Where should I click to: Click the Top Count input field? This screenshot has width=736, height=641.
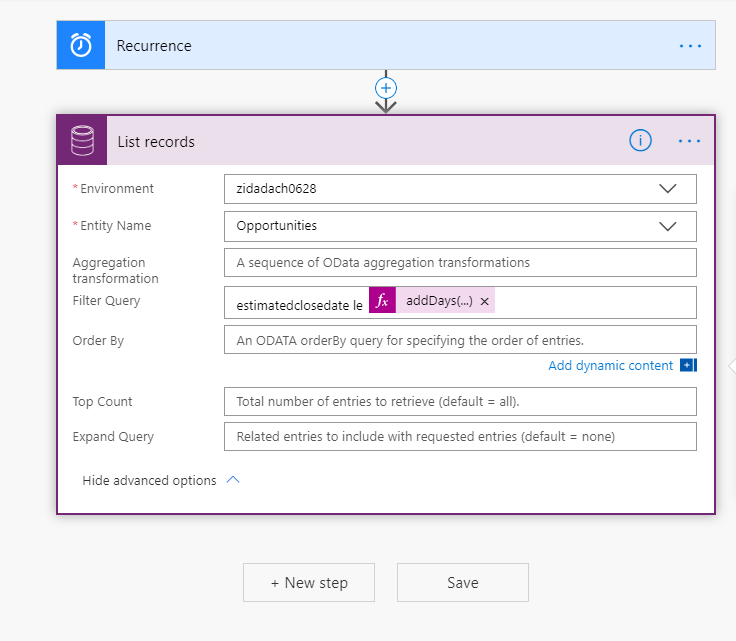click(460, 402)
